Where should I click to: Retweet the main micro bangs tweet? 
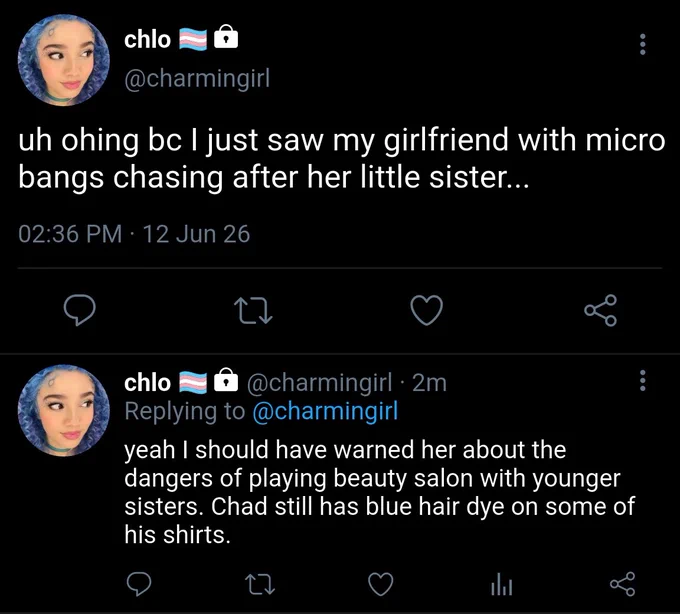pyautogui.click(x=253, y=310)
